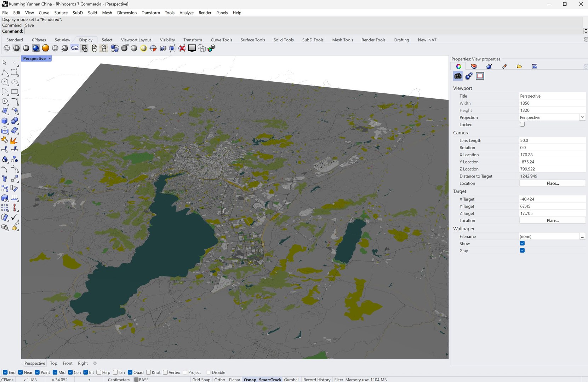Click Place button for Camera Location

point(552,183)
